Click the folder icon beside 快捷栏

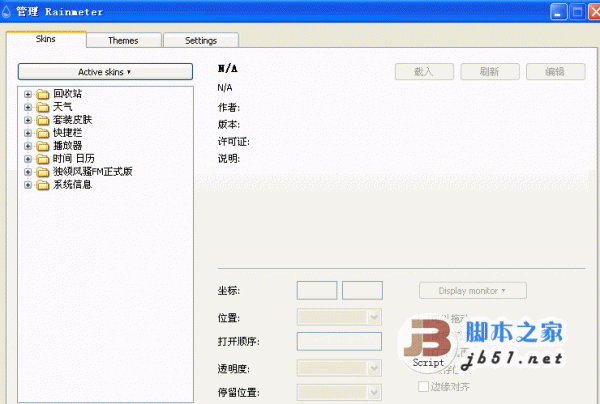(43, 133)
